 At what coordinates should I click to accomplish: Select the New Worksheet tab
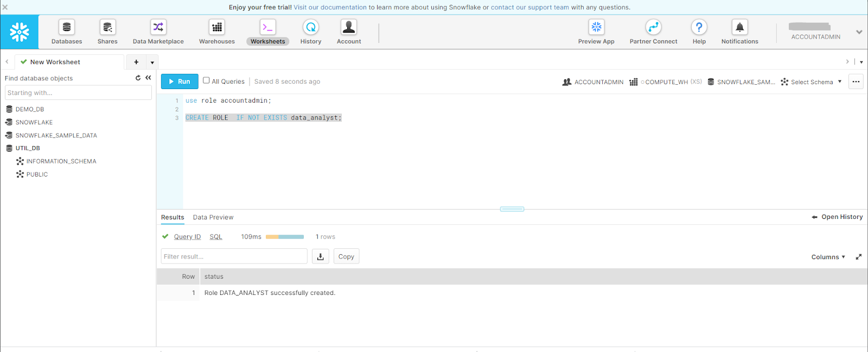[55, 62]
